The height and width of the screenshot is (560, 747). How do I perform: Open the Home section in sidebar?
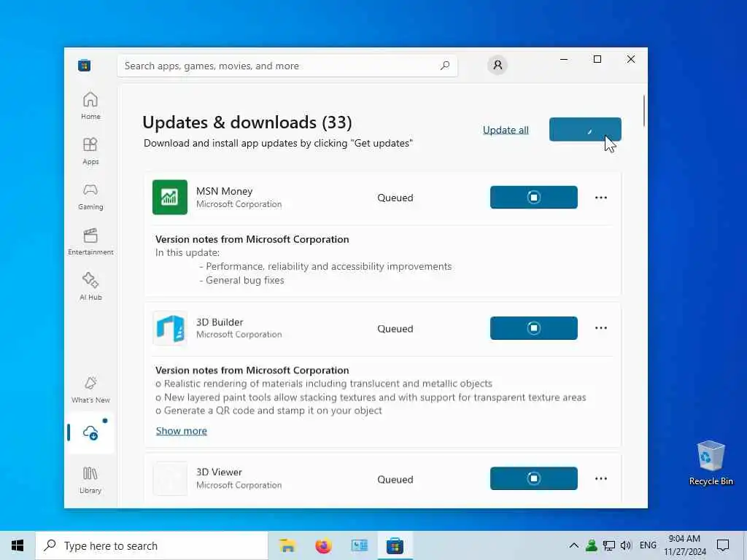[x=90, y=106]
